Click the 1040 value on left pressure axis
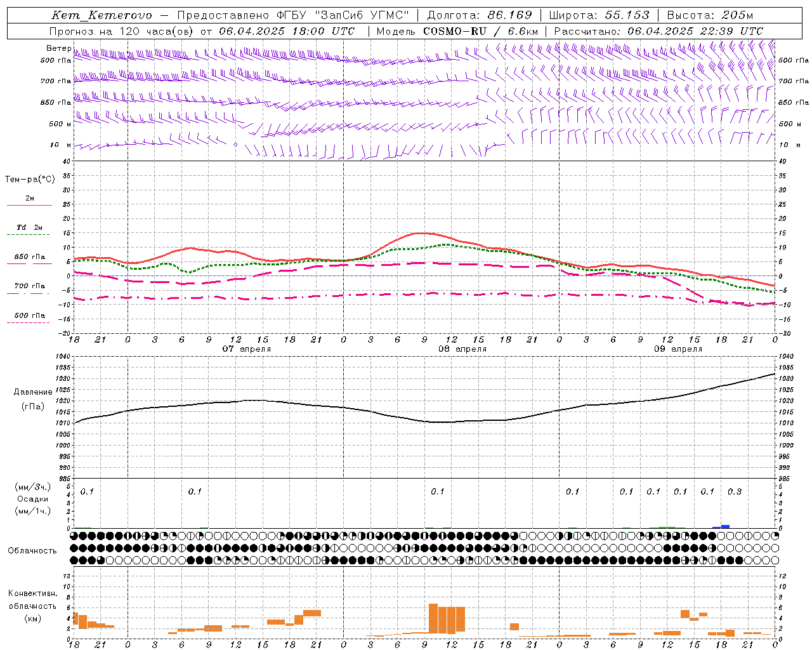The image size is (812, 650). (63, 357)
